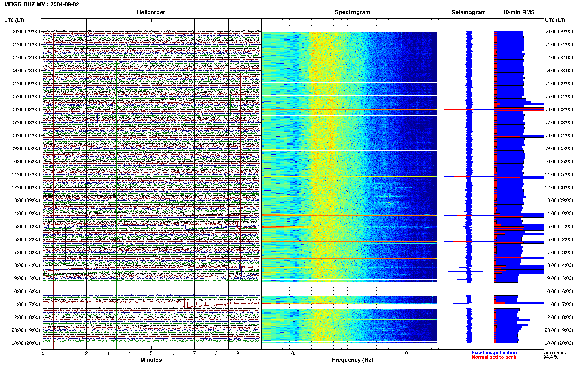Click left time label '03:00 (23:00)'
The height and width of the screenshot is (368, 588).
coord(26,70)
